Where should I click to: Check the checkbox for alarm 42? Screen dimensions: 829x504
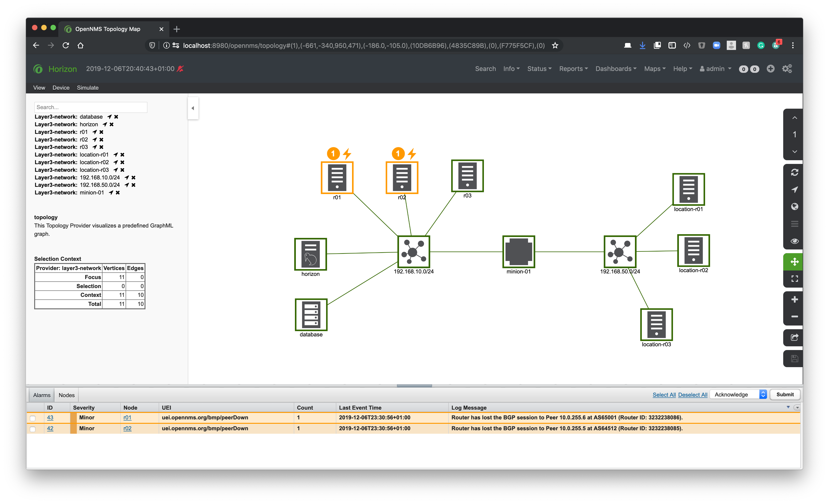[x=33, y=429]
